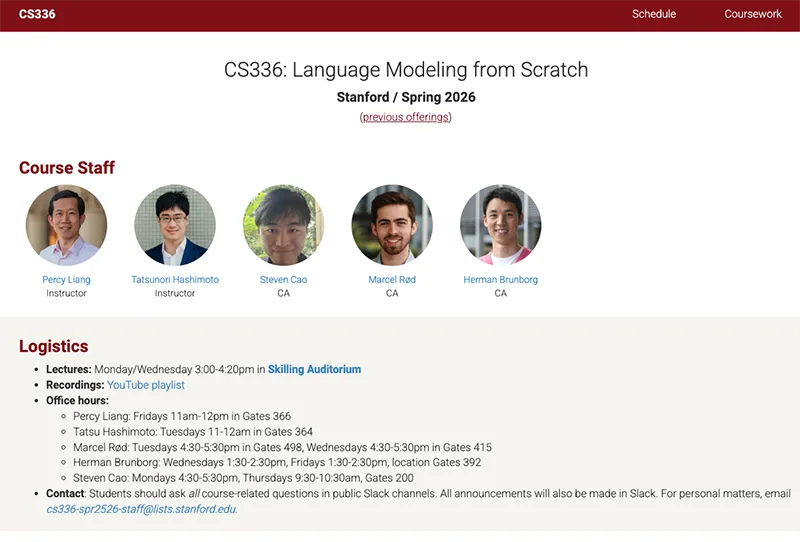
Task: Click Marcel Rød's profile photo
Action: point(392,225)
